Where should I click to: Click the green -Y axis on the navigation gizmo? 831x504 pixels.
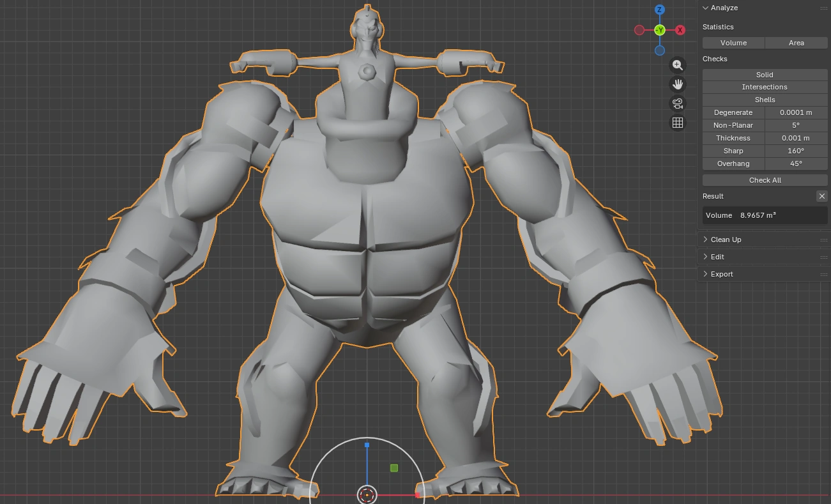pyautogui.click(x=660, y=30)
